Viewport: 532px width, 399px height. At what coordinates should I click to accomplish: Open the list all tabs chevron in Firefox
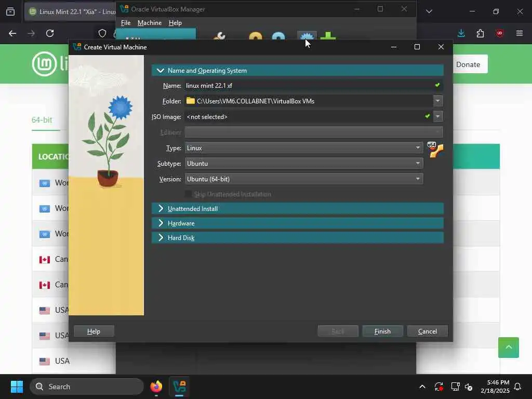click(429, 11)
